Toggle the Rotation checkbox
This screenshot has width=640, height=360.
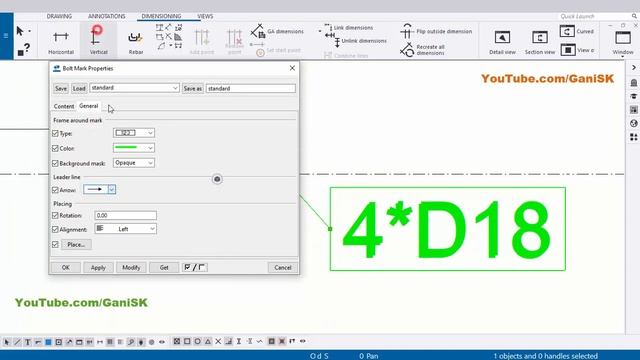click(x=56, y=215)
